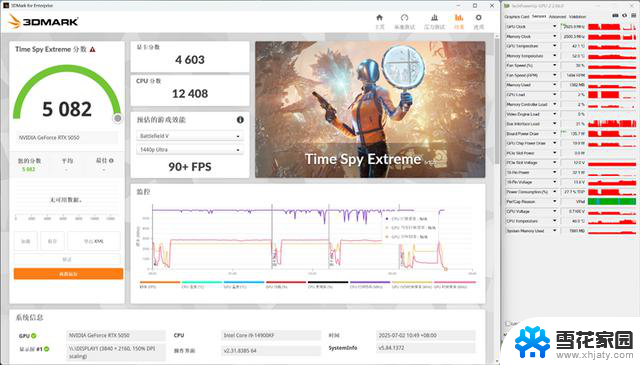The image size is (640, 365).
Task: Open the Memory Used sensor dropdown arrow
Action: 554,85
